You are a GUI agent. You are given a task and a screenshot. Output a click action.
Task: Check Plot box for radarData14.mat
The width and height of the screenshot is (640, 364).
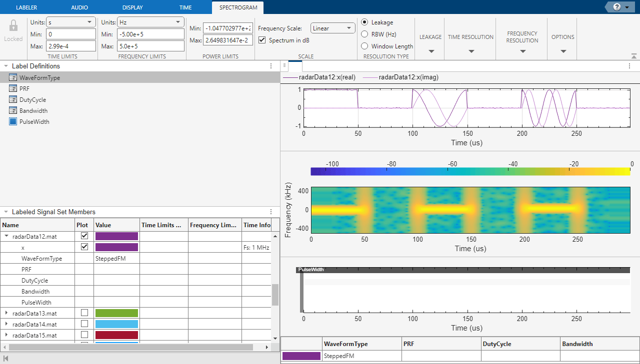click(x=84, y=324)
